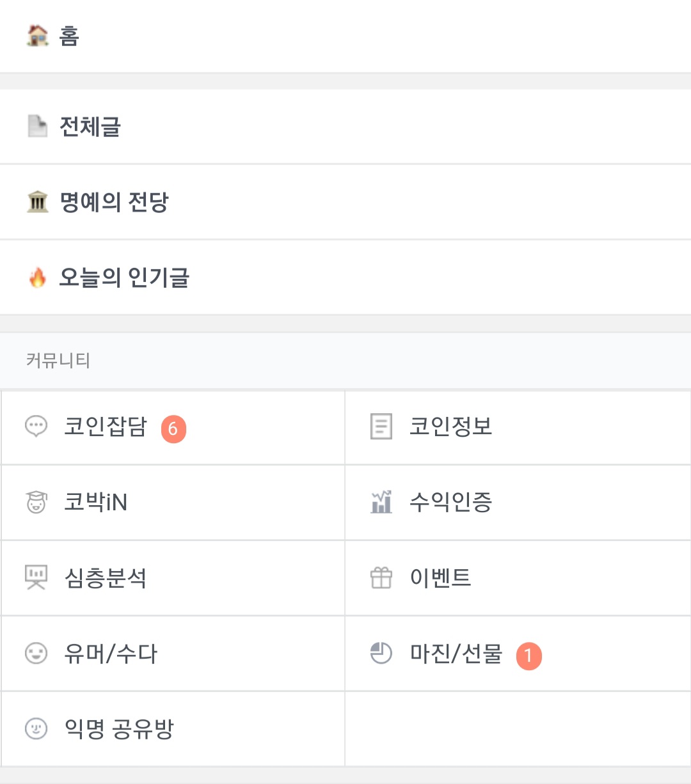This screenshot has height=784, width=691.
Task: Select the 오늘의 인기글 menu item
Action: tap(124, 278)
